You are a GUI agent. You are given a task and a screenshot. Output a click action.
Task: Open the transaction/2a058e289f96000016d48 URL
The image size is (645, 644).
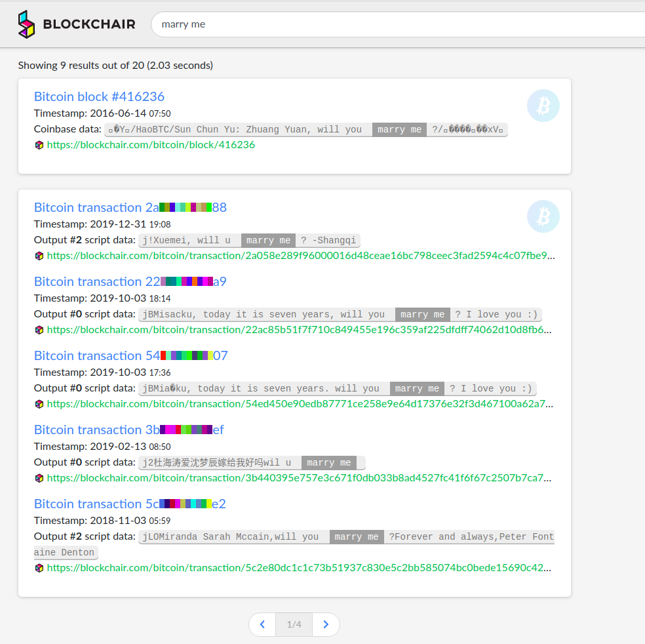pyautogui.click(x=301, y=256)
